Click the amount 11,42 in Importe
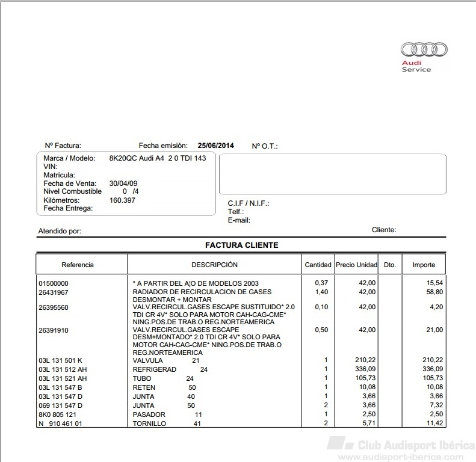 [x=434, y=423]
